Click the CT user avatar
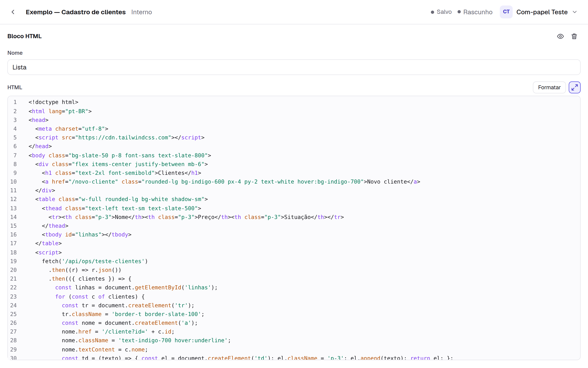 point(506,12)
